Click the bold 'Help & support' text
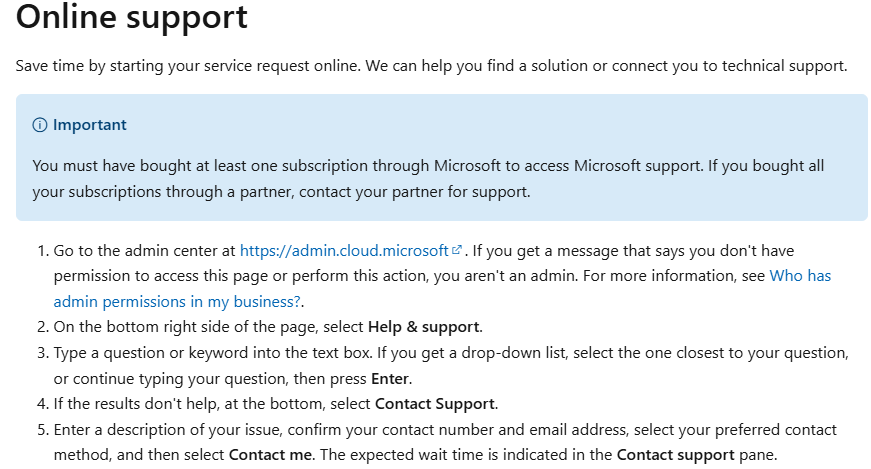The width and height of the screenshot is (871, 469). point(424,326)
